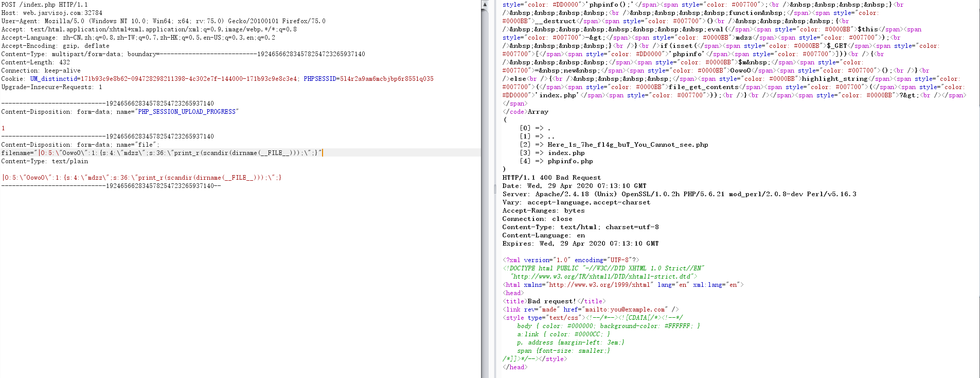Click the Content-Disposition name="file" line
The width and height of the screenshot is (980, 378).
click(80, 145)
